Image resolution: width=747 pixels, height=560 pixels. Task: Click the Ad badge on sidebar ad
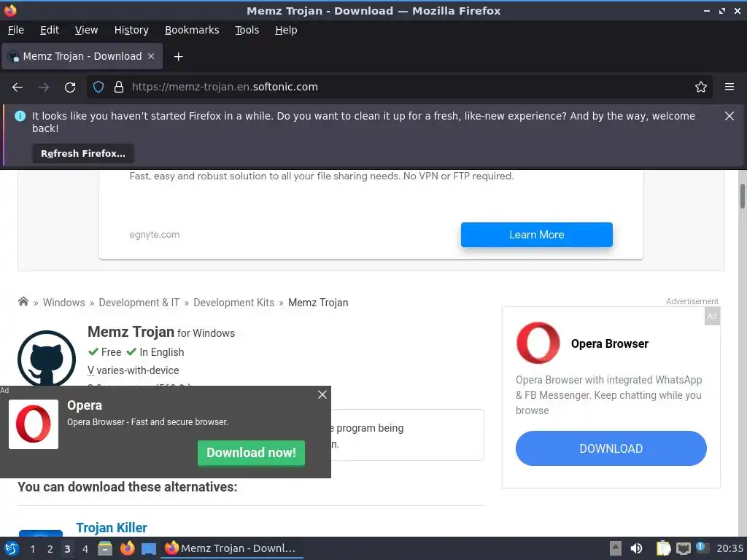pyautogui.click(x=712, y=316)
